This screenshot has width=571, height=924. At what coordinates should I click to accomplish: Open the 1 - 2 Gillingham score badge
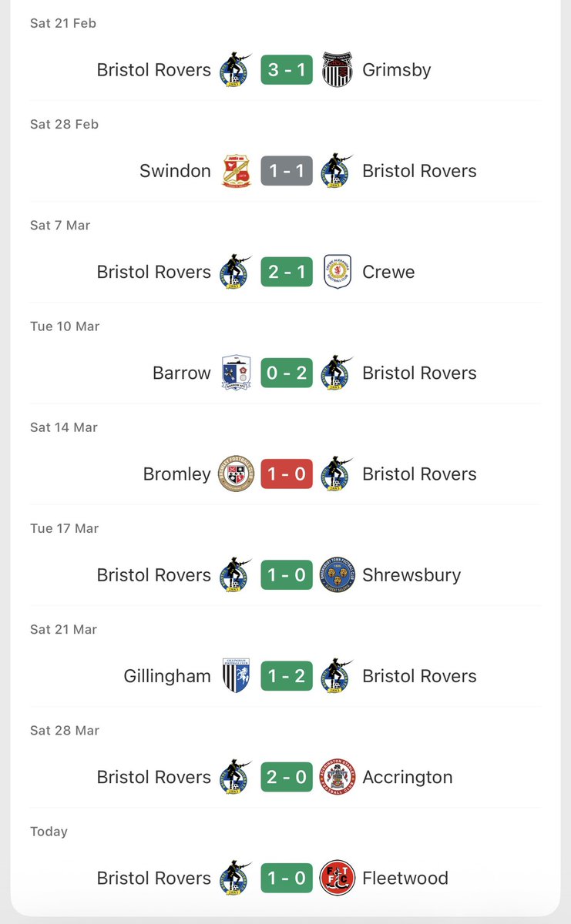point(287,675)
